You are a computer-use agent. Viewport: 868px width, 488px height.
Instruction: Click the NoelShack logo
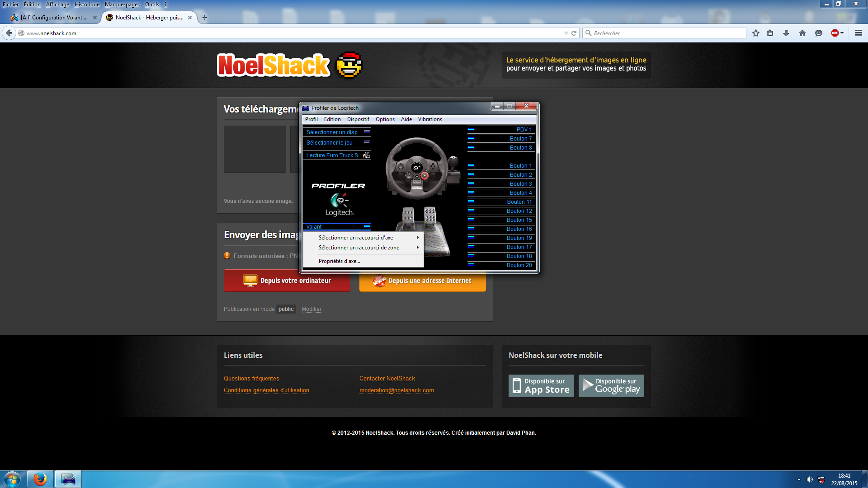click(289, 65)
